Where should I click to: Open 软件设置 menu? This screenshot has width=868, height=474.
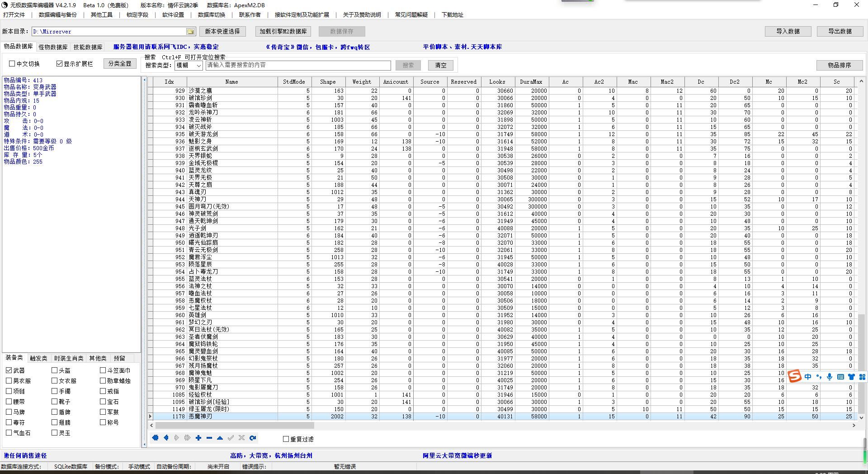point(173,15)
